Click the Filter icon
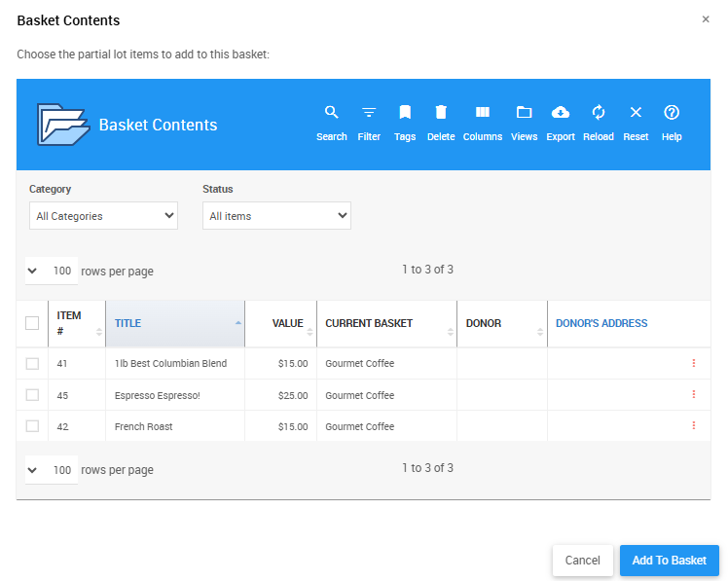Viewport: 728px width, 581px height. (369, 123)
